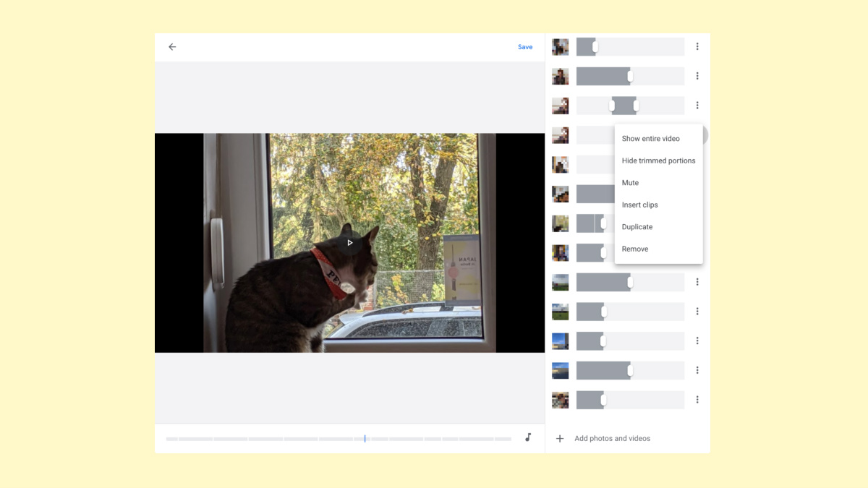Enable Hide trimmed portions in the menu
Viewport: 868px width, 488px height.
point(658,160)
